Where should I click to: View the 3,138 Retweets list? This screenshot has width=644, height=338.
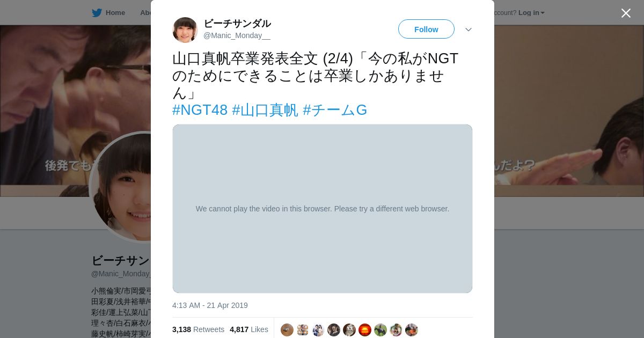[198, 329]
